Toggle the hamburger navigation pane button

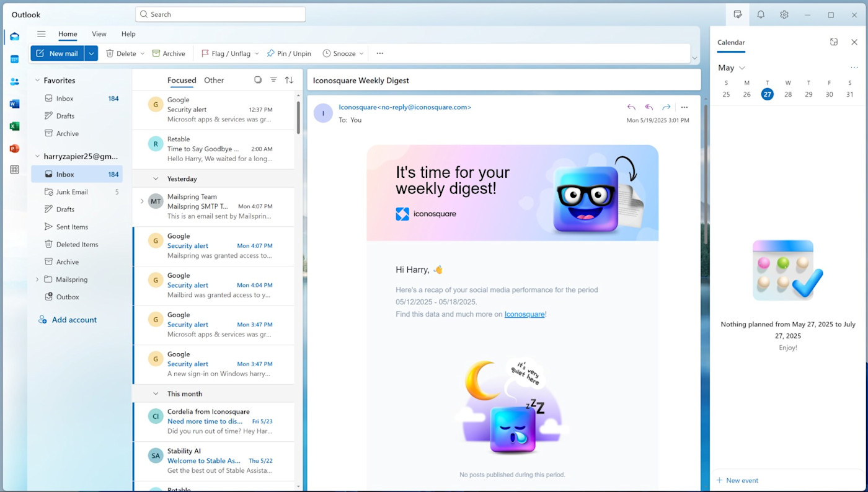click(41, 34)
